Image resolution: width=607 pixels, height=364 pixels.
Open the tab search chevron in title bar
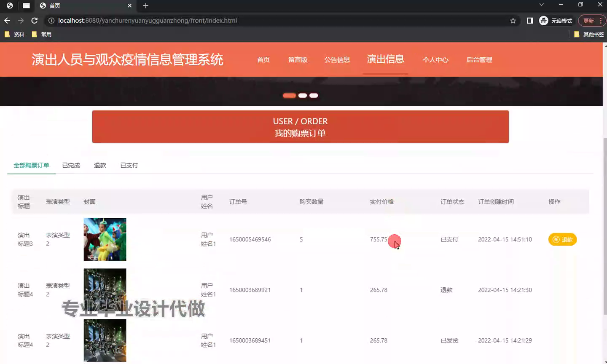(542, 5)
